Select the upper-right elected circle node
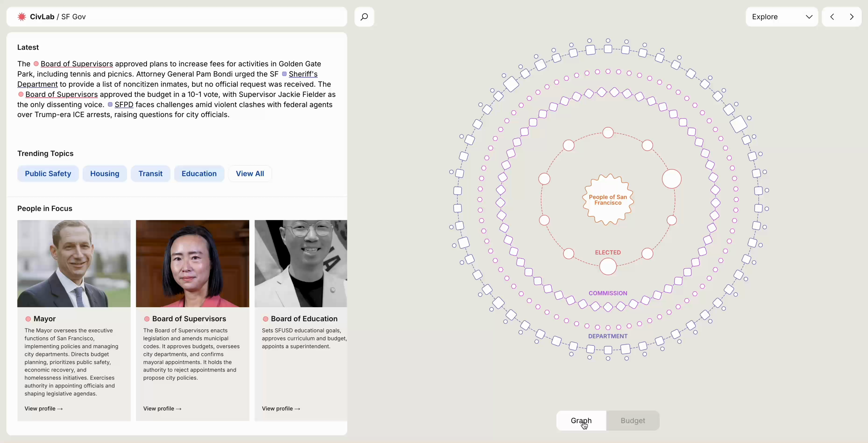Screen dimensions: 868x443 [x=647, y=145]
